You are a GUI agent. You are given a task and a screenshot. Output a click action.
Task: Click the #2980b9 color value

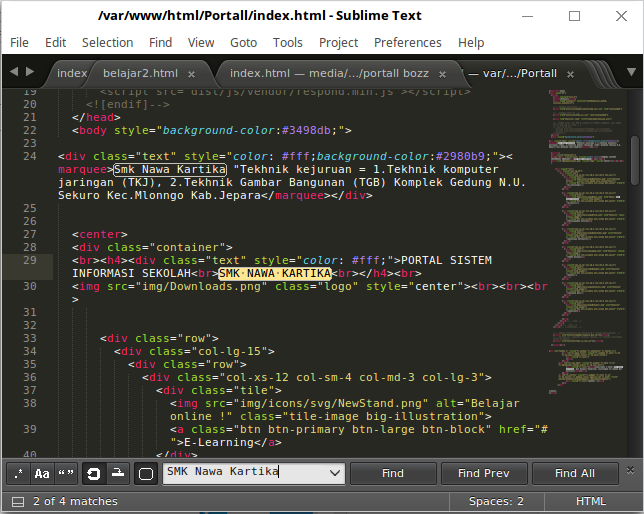[460, 156]
